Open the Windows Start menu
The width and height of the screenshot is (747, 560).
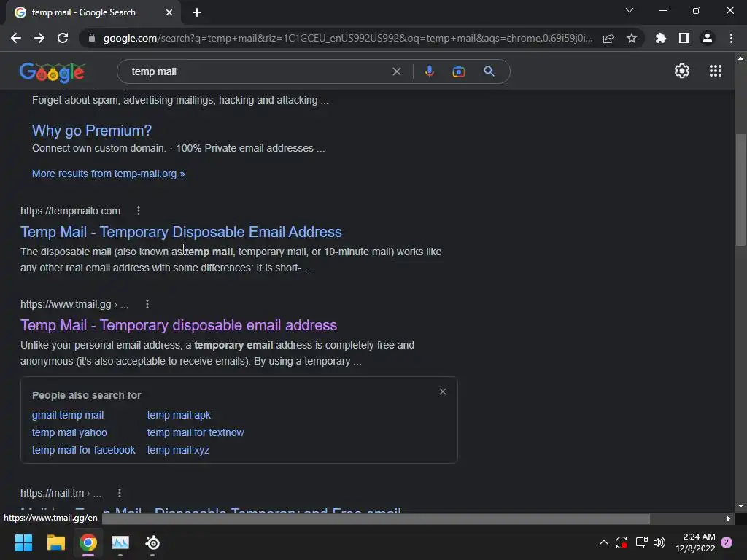(23, 542)
